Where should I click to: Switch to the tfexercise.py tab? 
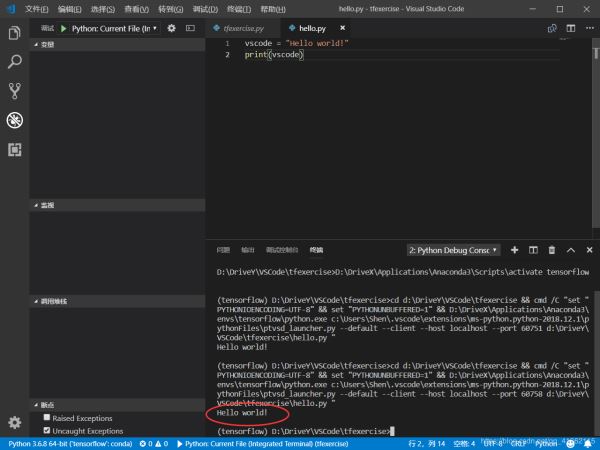click(243, 28)
